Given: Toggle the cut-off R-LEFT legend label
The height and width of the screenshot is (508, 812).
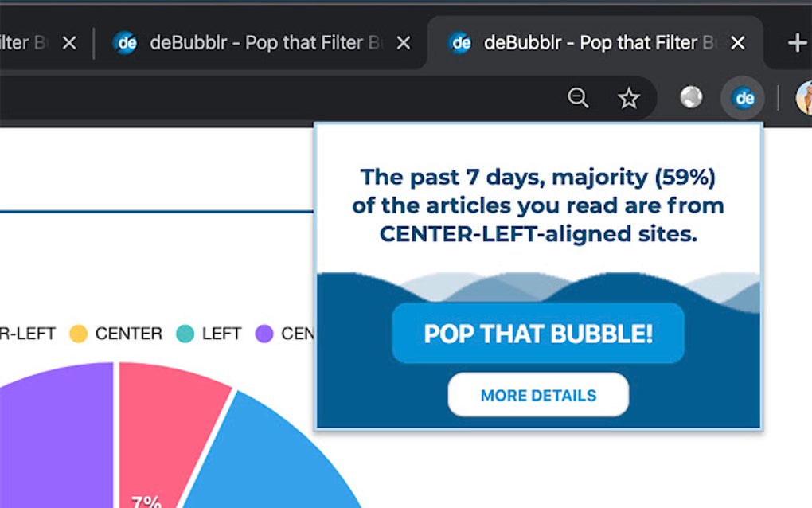Looking at the screenshot, I should point(28,334).
